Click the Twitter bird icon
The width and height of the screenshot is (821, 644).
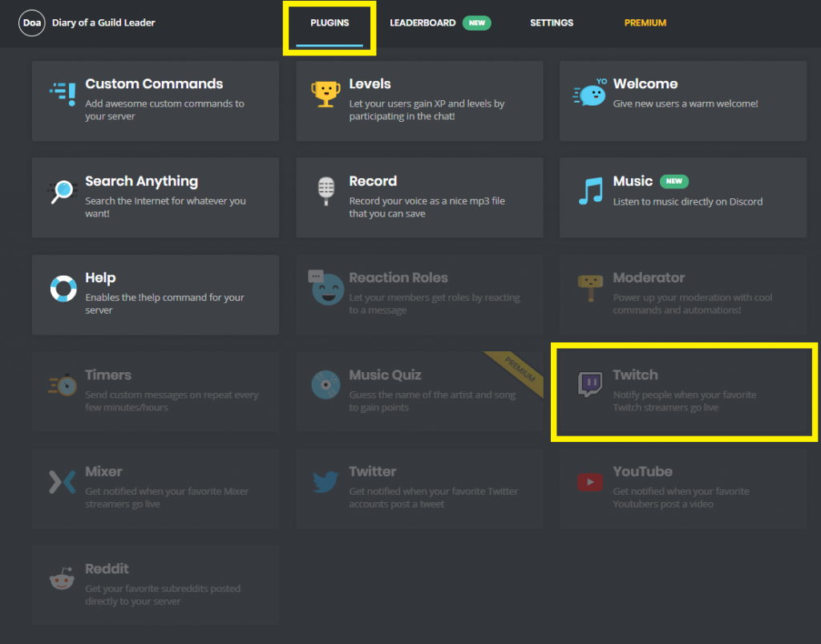(326, 482)
